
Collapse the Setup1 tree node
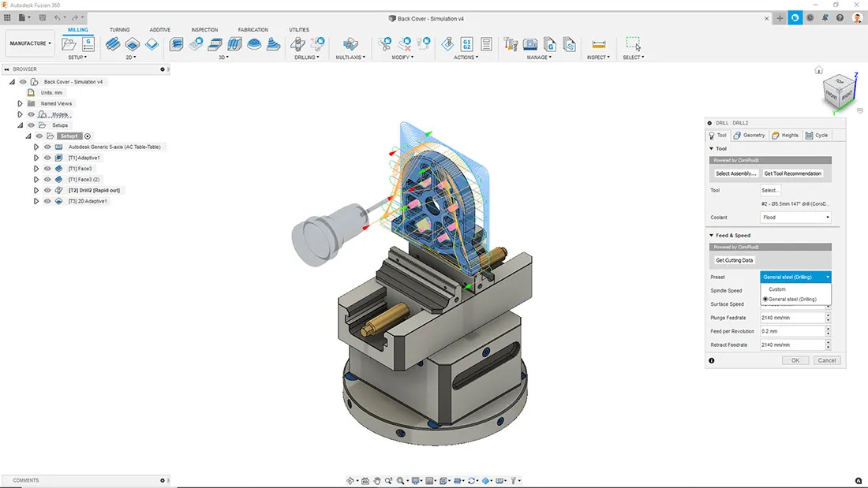pyautogui.click(x=28, y=136)
